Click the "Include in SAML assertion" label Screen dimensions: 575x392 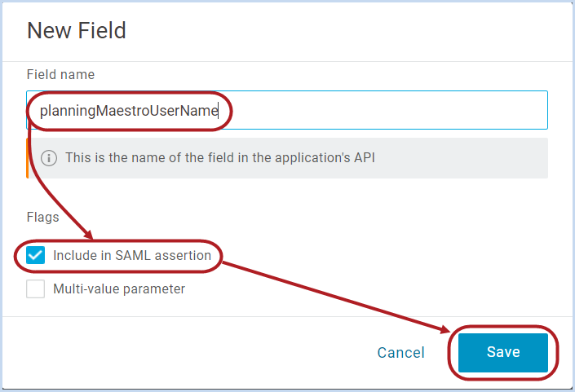point(132,255)
